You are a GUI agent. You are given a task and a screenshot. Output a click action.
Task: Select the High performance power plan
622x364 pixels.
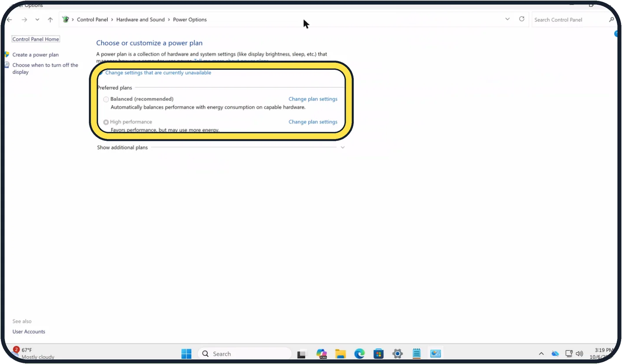pyautogui.click(x=106, y=122)
